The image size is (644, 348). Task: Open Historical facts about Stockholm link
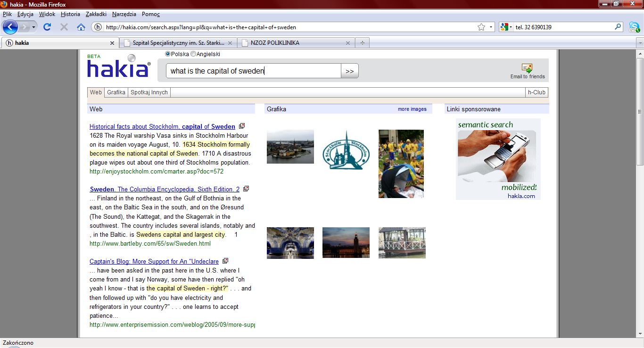162,126
